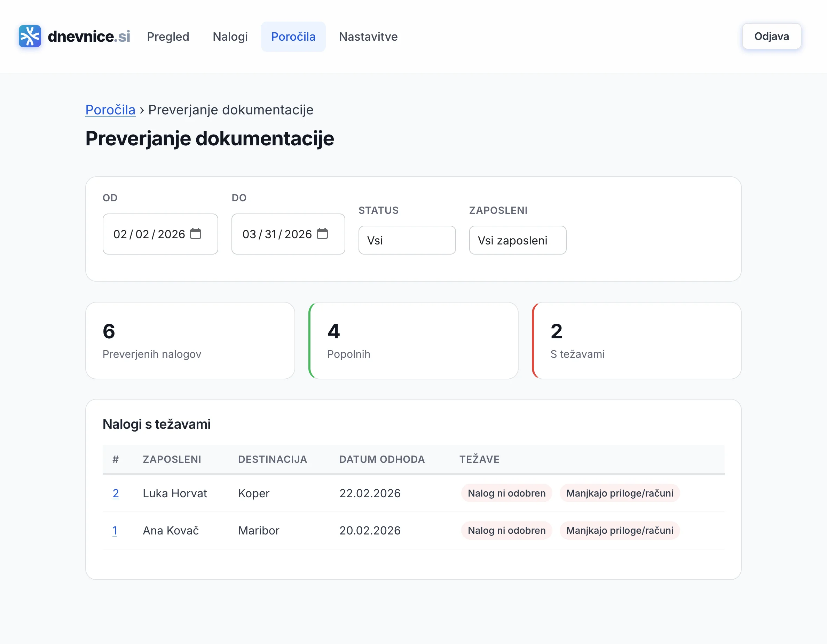Open the Nalogi navigation tab

(x=230, y=37)
